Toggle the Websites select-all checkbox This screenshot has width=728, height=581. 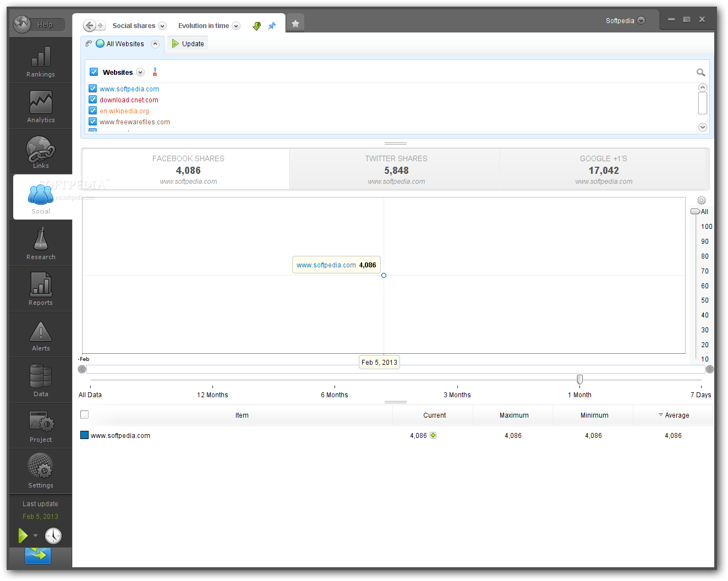(x=94, y=72)
